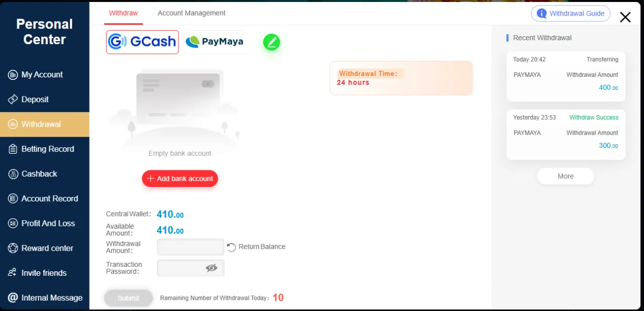Select GCash as withdrawal method
The image size is (644, 311).
click(142, 42)
